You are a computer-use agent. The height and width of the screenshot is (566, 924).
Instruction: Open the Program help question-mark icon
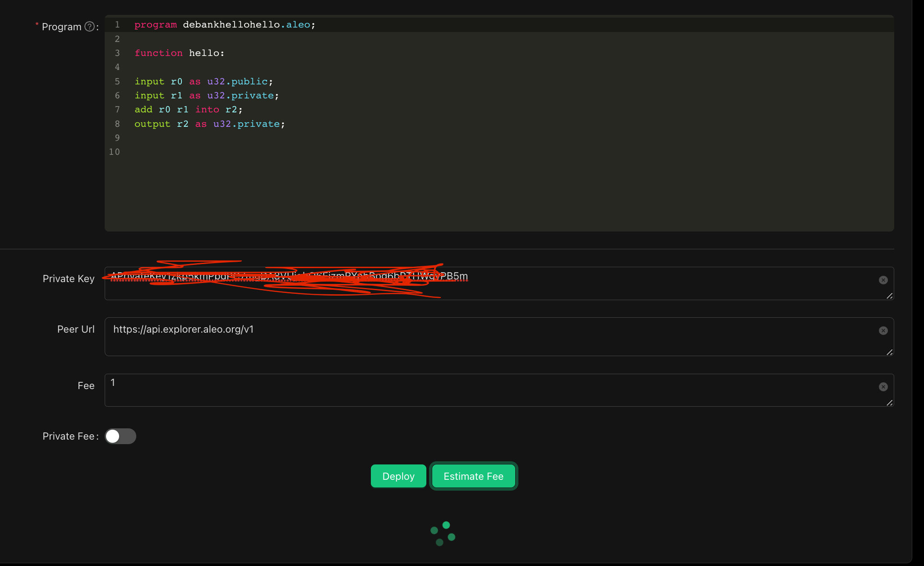pyautogui.click(x=90, y=27)
